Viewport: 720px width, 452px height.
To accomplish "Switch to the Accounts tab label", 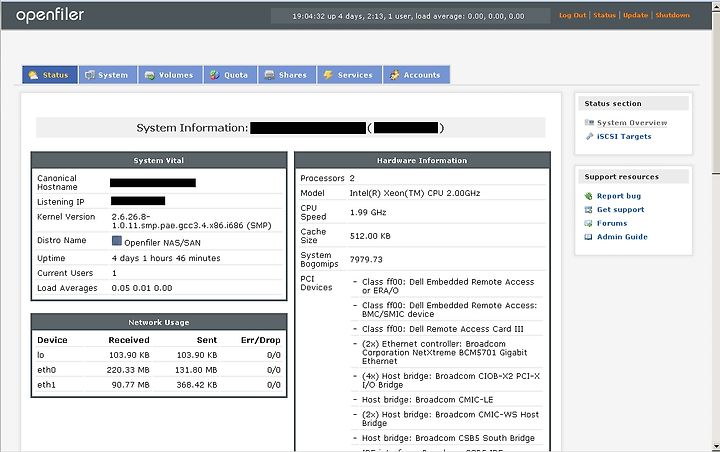I will pos(422,75).
